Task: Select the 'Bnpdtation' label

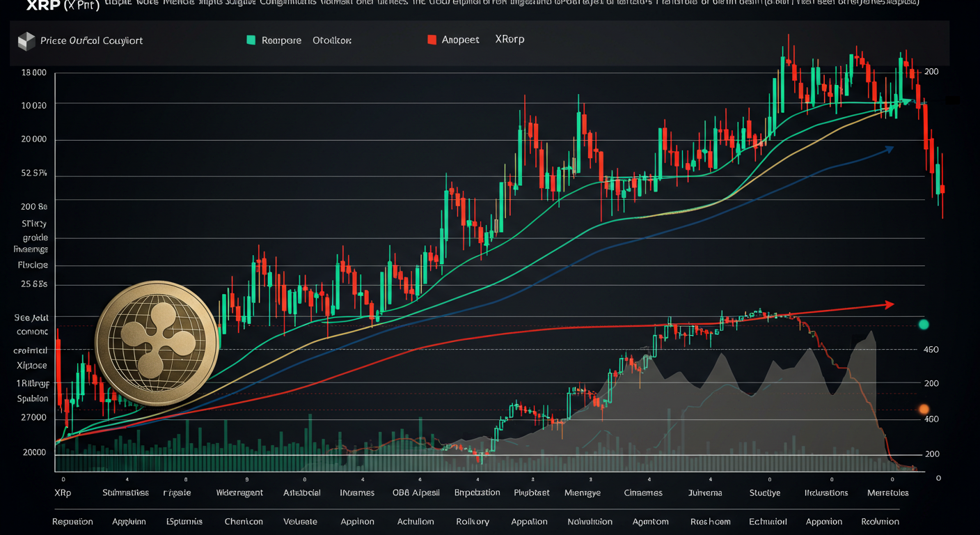Action: click(x=477, y=493)
